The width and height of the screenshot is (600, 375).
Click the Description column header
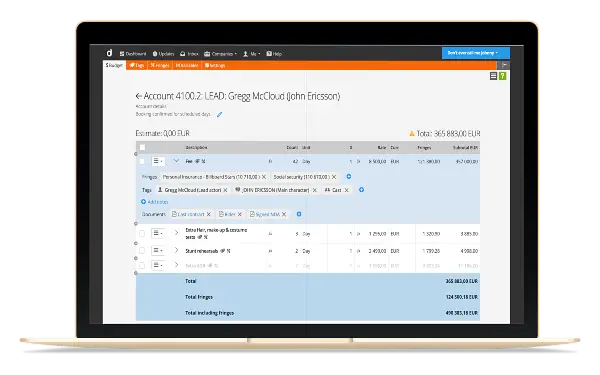[196, 147]
